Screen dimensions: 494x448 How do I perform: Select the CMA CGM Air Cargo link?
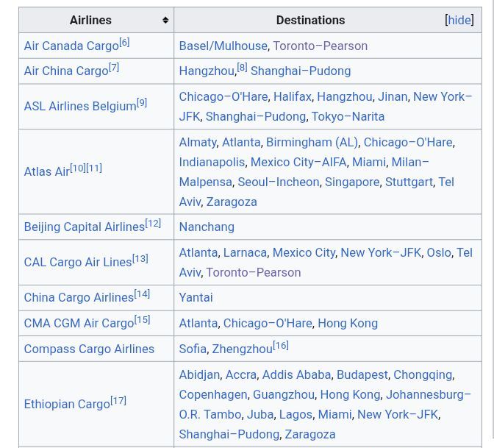[79, 324]
